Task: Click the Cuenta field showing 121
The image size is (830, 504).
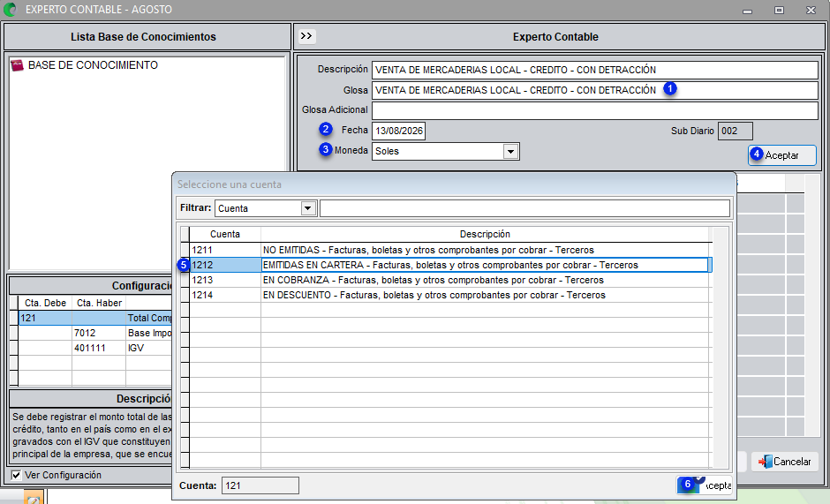Action: pyautogui.click(x=260, y=485)
